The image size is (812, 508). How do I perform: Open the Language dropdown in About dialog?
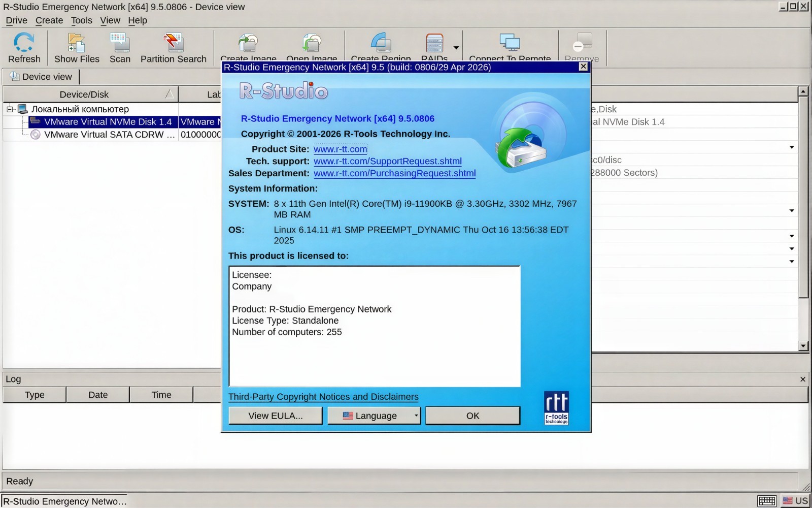pos(374,416)
